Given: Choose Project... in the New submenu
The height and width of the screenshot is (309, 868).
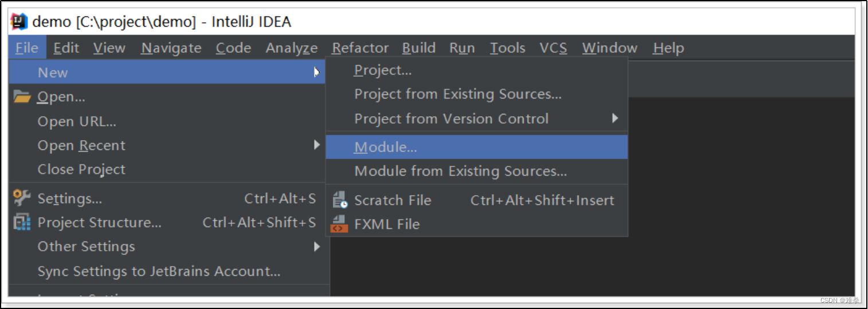Looking at the screenshot, I should coord(383,70).
